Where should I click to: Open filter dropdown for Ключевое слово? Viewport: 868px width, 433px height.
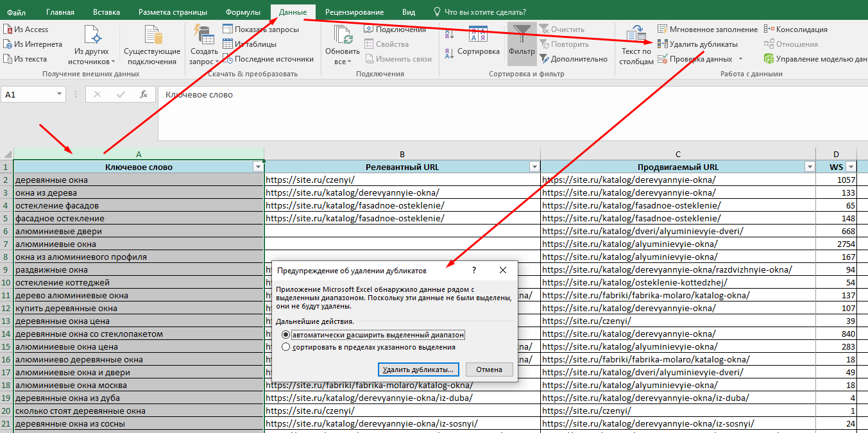(258, 167)
